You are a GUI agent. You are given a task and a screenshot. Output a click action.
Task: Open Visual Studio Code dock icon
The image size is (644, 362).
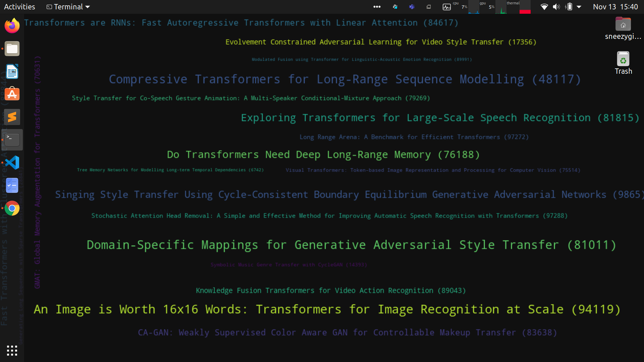click(12, 163)
